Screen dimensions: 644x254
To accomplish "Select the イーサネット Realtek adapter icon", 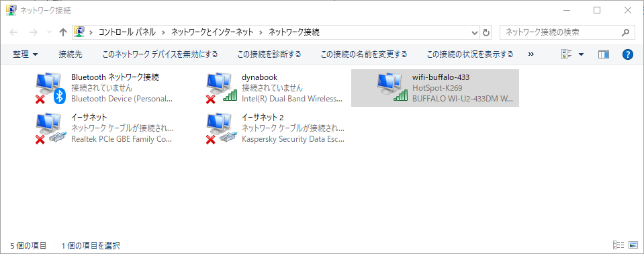I will pos(51,128).
